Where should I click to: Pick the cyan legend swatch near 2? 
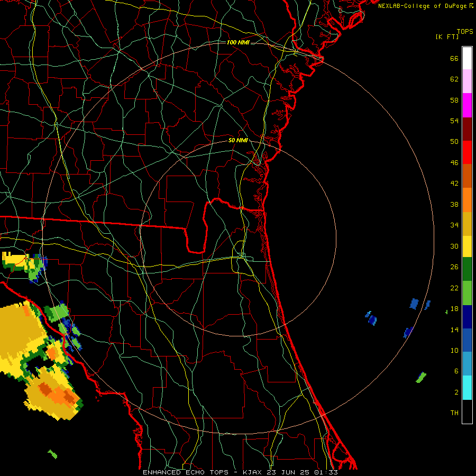[x=467, y=388]
